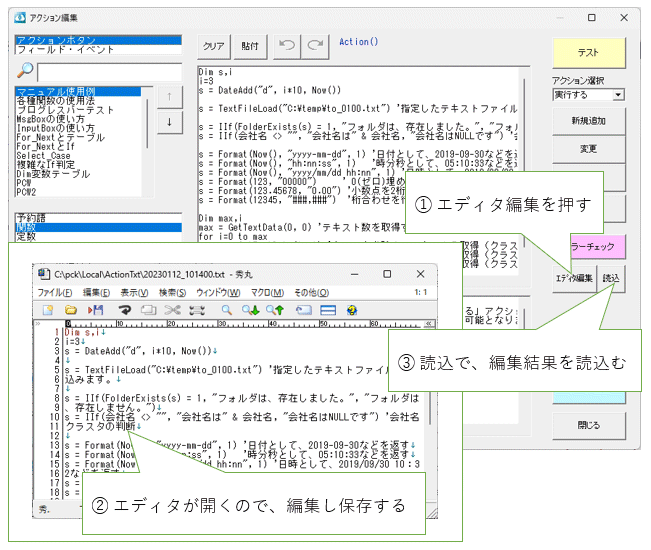Click the « marker at ruler's right end
Image resolution: width=651 pixels, height=550 pixels.
click(429, 324)
